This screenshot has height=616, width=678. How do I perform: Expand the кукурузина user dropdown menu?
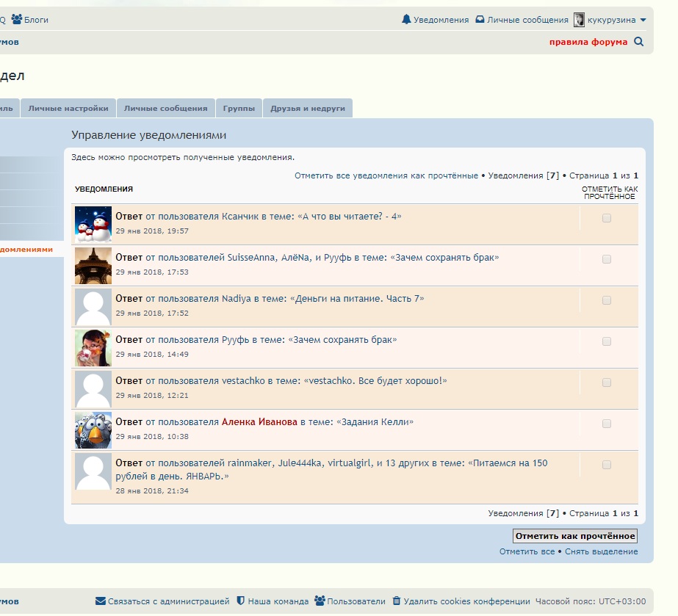pos(643,20)
